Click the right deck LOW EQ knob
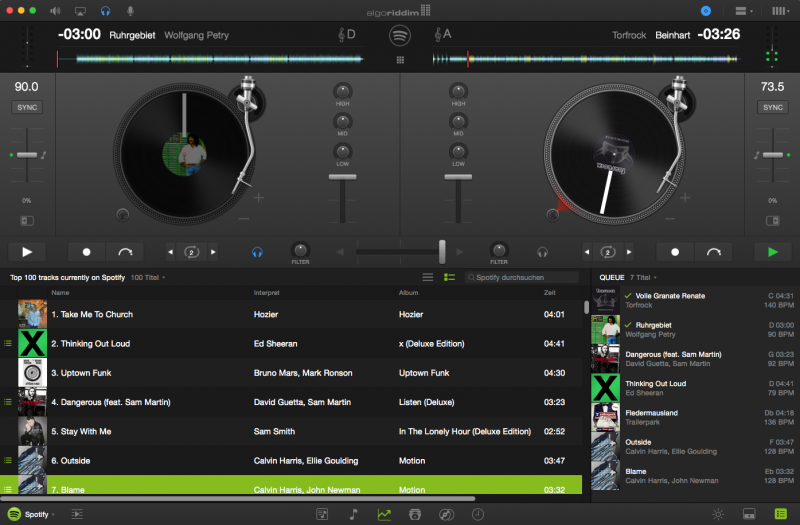Viewport: 800px width, 525px height. pos(458,152)
